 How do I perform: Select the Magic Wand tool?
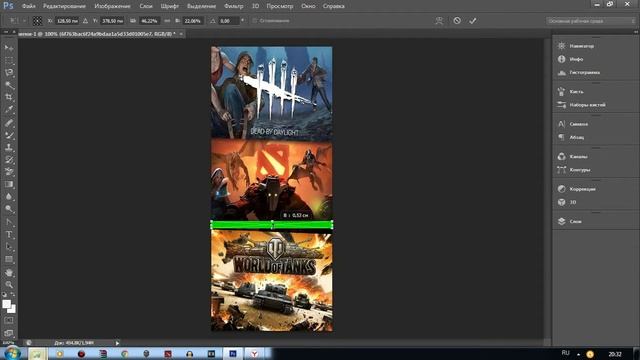[9, 85]
